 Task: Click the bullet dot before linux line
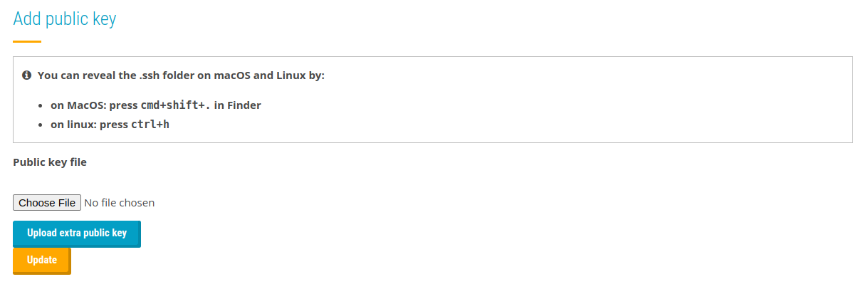(41, 125)
